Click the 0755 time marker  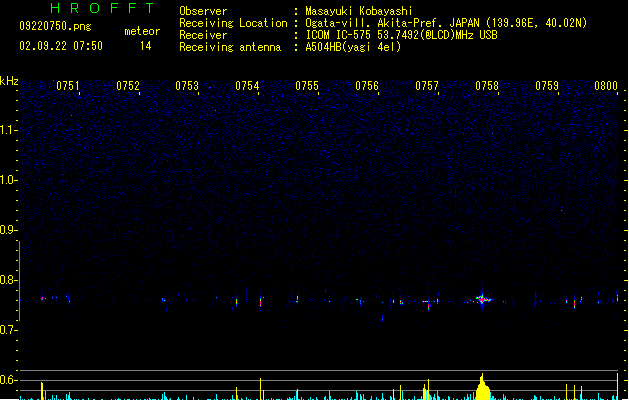coord(307,86)
